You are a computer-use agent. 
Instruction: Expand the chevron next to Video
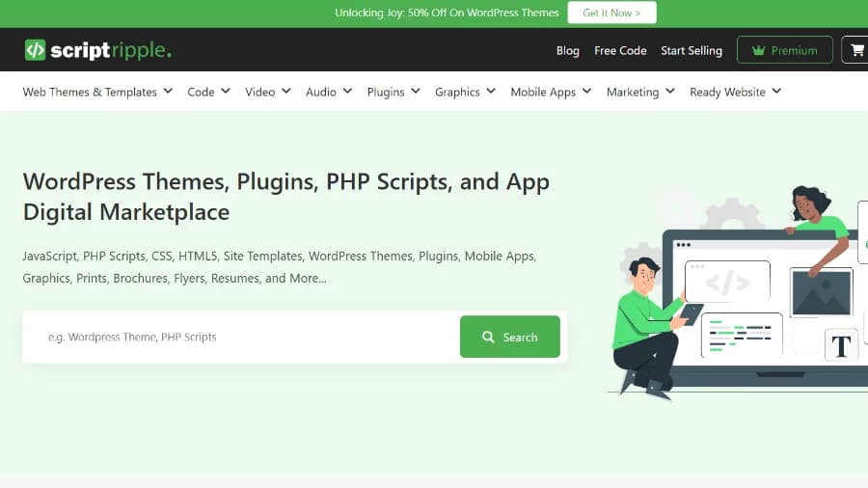point(285,91)
